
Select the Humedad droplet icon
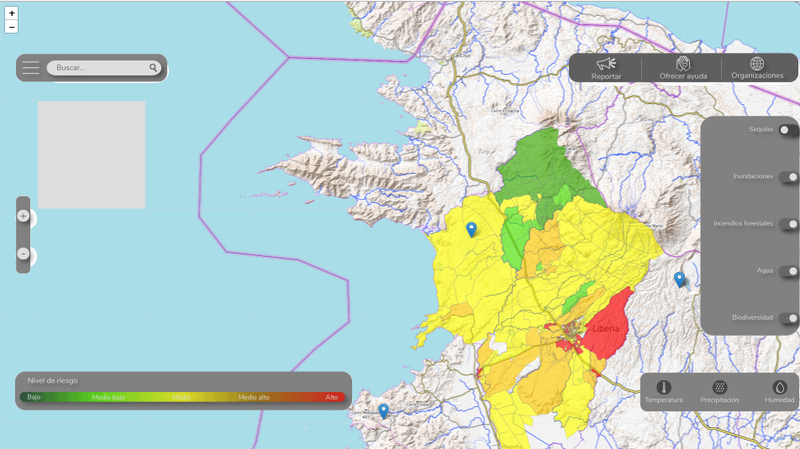779,387
